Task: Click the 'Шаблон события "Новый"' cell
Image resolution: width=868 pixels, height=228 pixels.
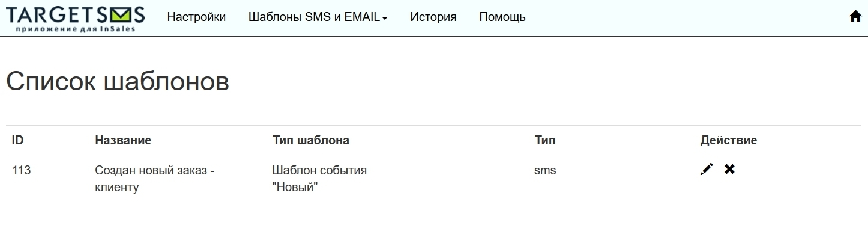Action: [x=319, y=179]
